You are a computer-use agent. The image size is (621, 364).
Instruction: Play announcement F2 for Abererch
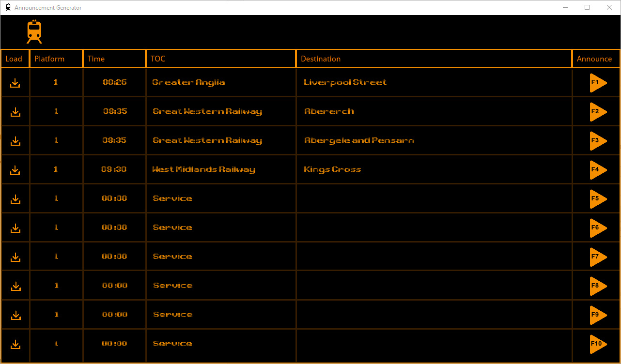[x=598, y=112]
